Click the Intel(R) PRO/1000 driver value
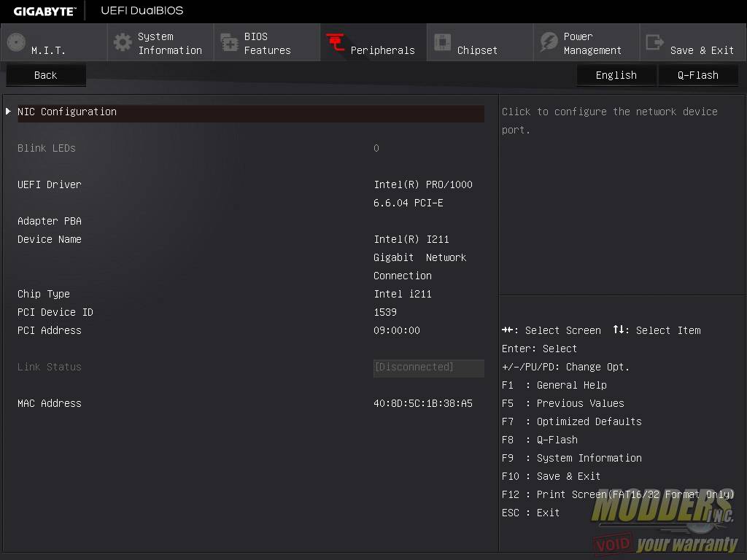The height and width of the screenshot is (560, 747). pos(423,184)
